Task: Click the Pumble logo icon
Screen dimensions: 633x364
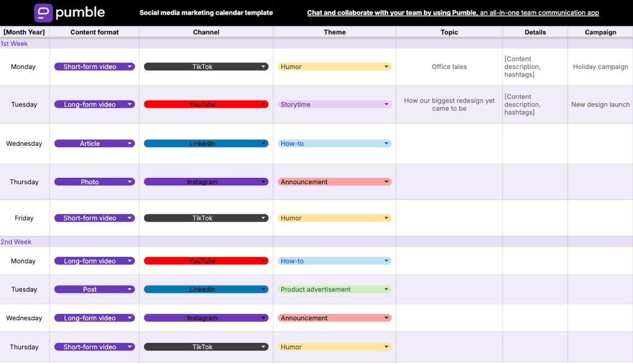Action: pyautogui.click(x=43, y=12)
